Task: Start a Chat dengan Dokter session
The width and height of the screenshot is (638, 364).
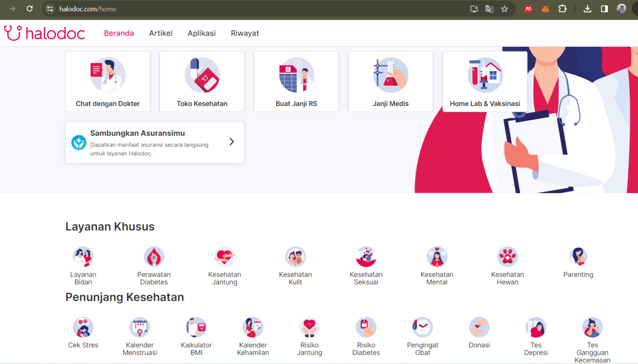Action: (108, 82)
